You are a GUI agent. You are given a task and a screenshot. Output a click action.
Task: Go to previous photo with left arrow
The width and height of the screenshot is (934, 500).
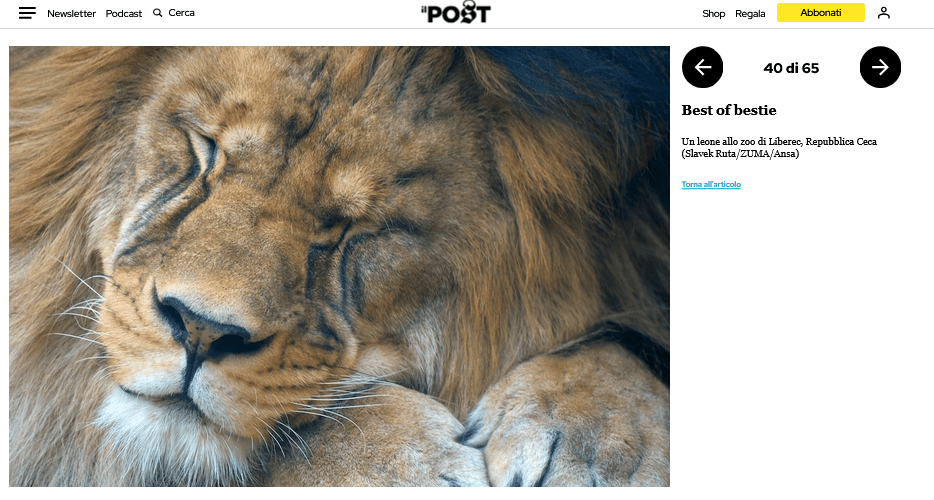coord(702,67)
